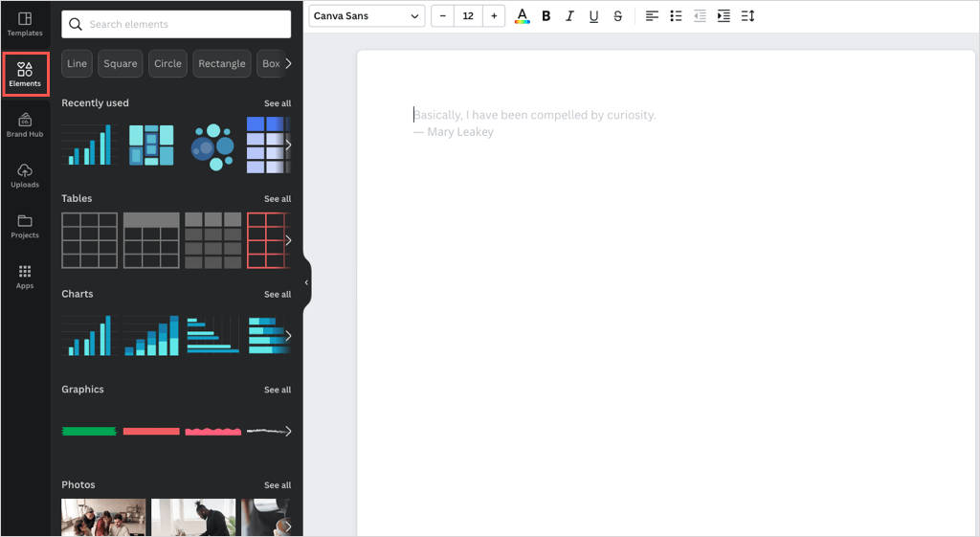Collapse the side panel with arrow handle
Screen dimensions: 980x537
(x=306, y=282)
